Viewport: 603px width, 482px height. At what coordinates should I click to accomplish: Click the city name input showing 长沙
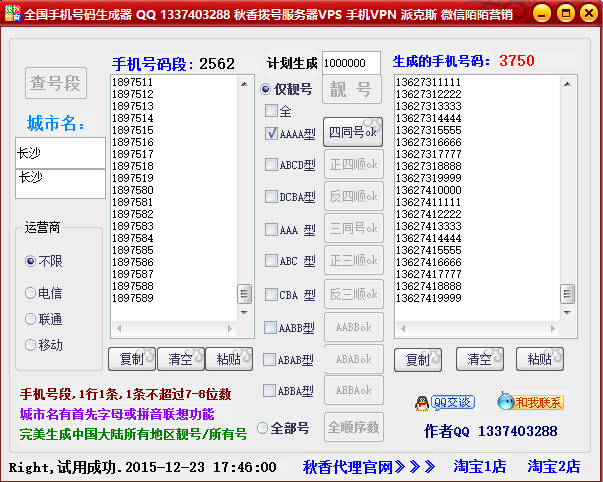coord(60,153)
